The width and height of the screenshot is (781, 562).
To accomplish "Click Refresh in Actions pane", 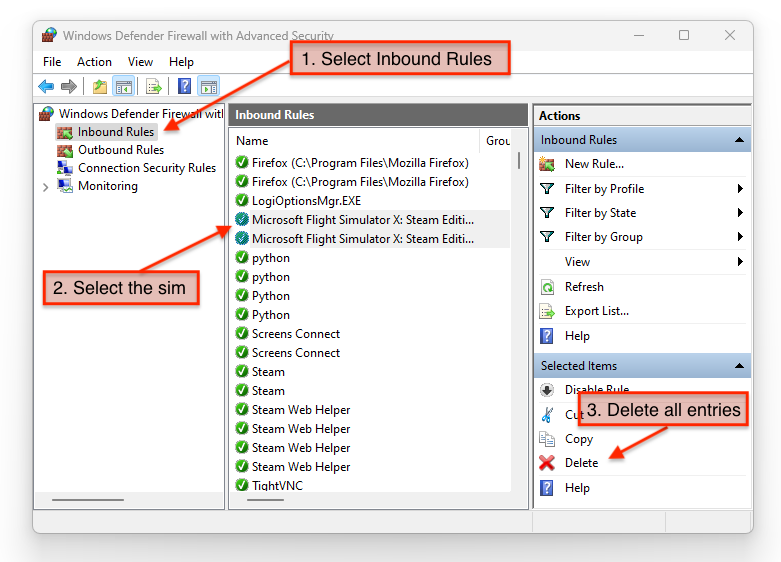I will tap(584, 287).
